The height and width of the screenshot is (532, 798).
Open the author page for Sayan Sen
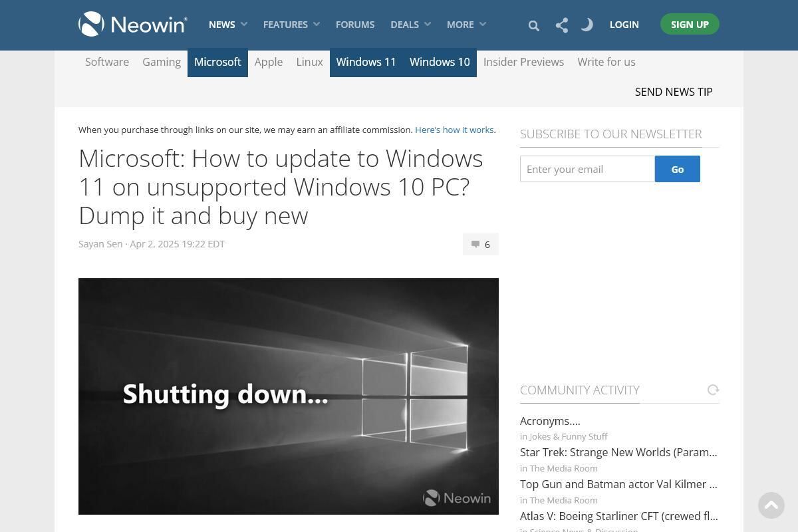tap(100, 243)
